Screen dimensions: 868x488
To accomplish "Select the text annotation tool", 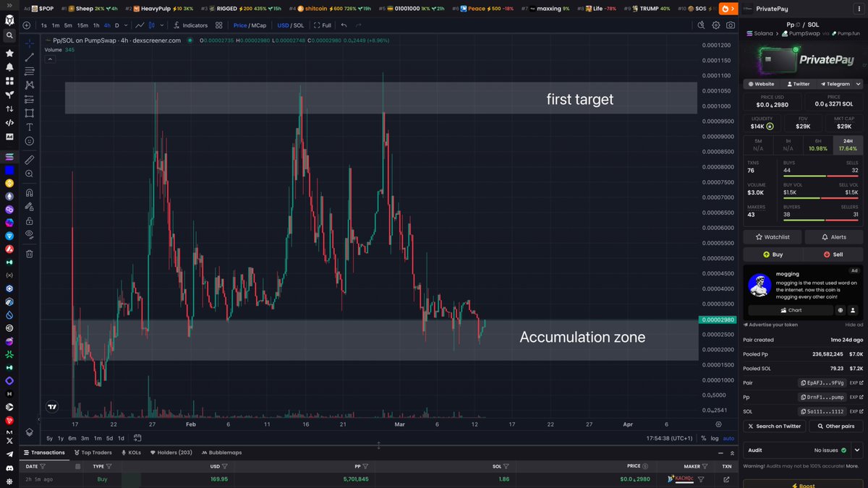I will click(x=30, y=127).
